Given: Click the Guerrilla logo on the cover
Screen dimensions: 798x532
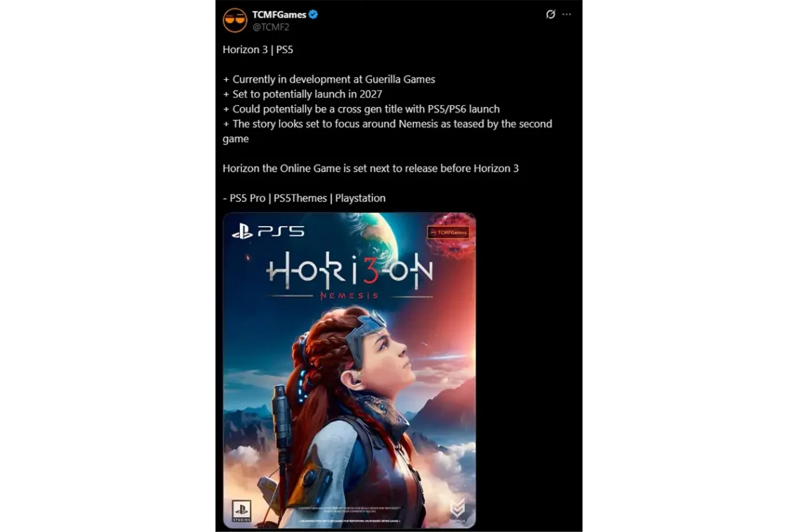Looking at the screenshot, I should tap(458, 510).
